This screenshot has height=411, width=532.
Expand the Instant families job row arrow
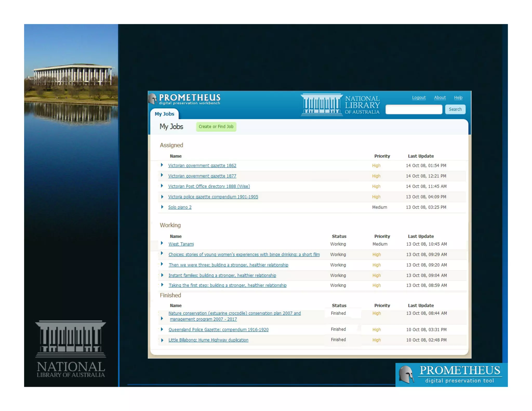coord(162,275)
